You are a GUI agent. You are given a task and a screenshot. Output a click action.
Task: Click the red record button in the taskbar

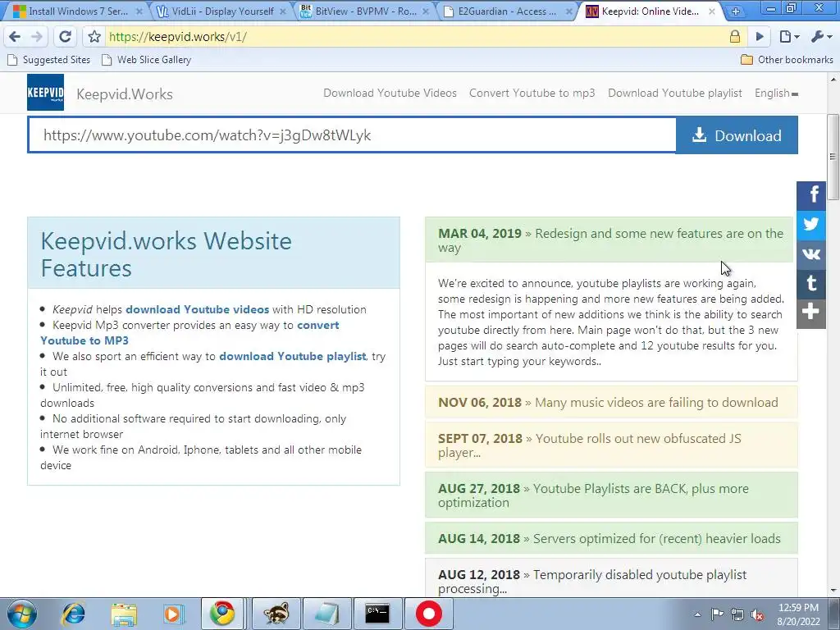pyautogui.click(x=428, y=614)
